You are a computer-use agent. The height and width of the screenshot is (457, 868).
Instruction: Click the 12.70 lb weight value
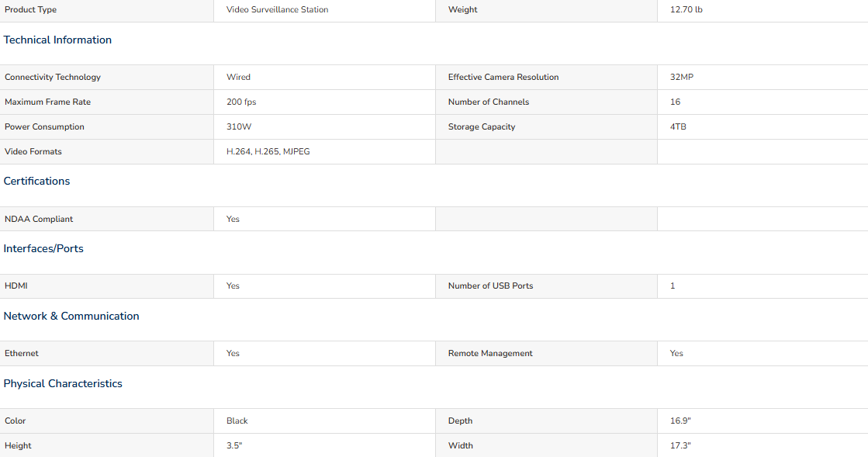coord(686,9)
